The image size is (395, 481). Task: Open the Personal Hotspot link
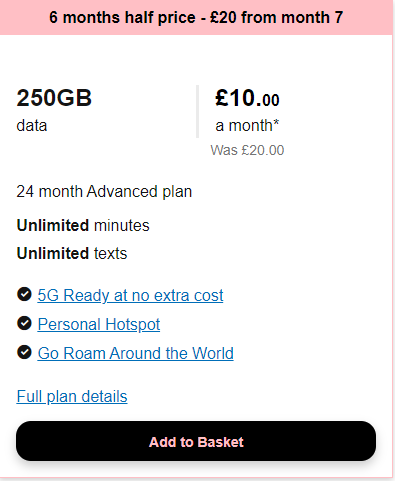pos(99,324)
